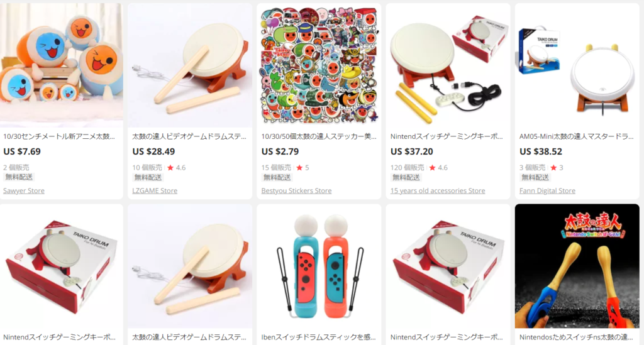Viewport: 644px width, 345px height.
Task: Go to the Fann Digital Store link
Action: tap(548, 191)
